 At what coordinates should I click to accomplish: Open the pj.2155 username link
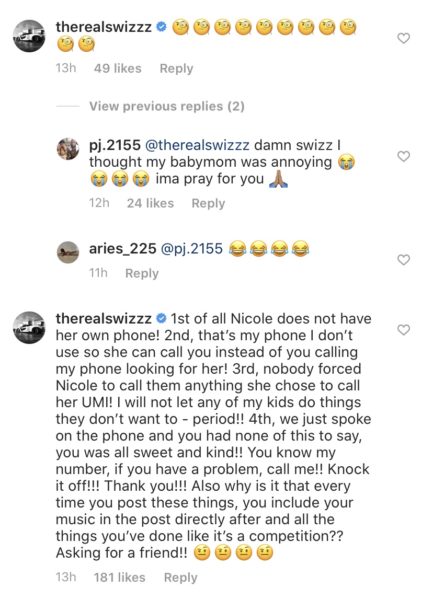[x=115, y=145]
